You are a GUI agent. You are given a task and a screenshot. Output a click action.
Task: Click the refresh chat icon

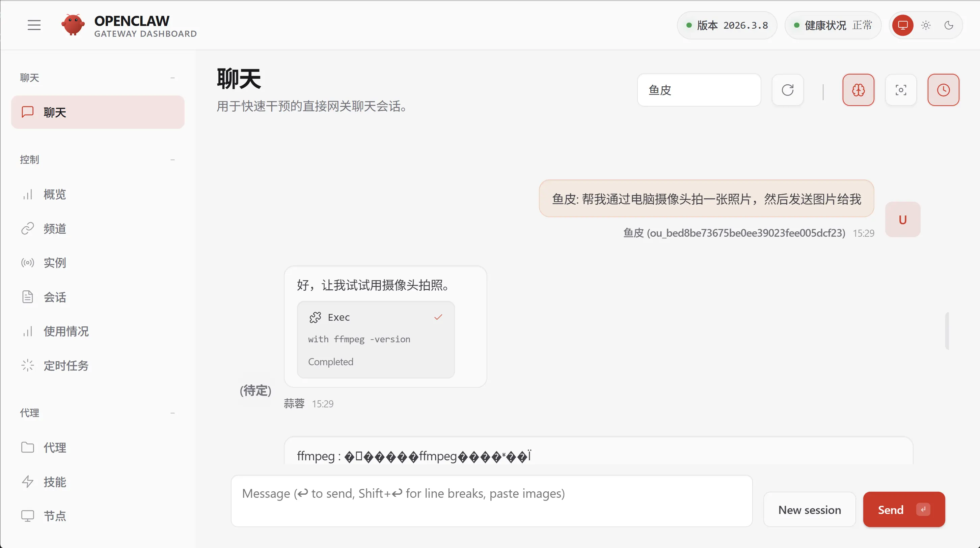coord(788,90)
